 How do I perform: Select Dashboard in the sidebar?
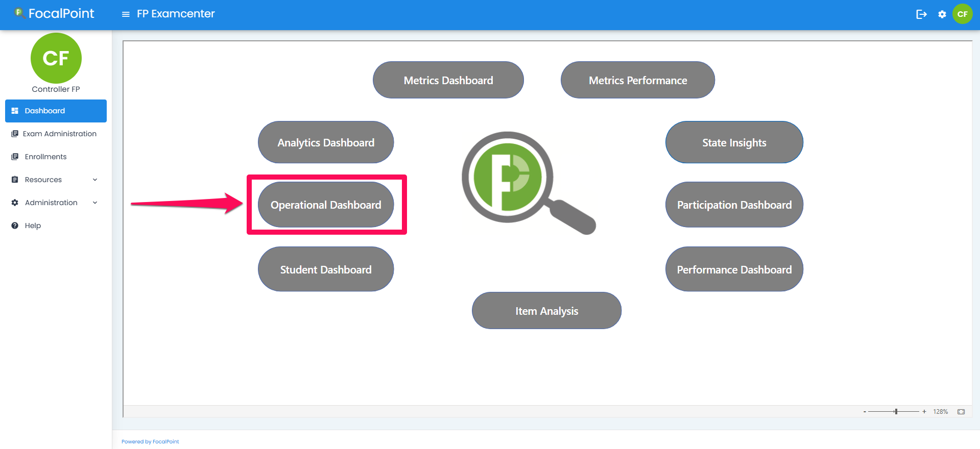[56, 111]
